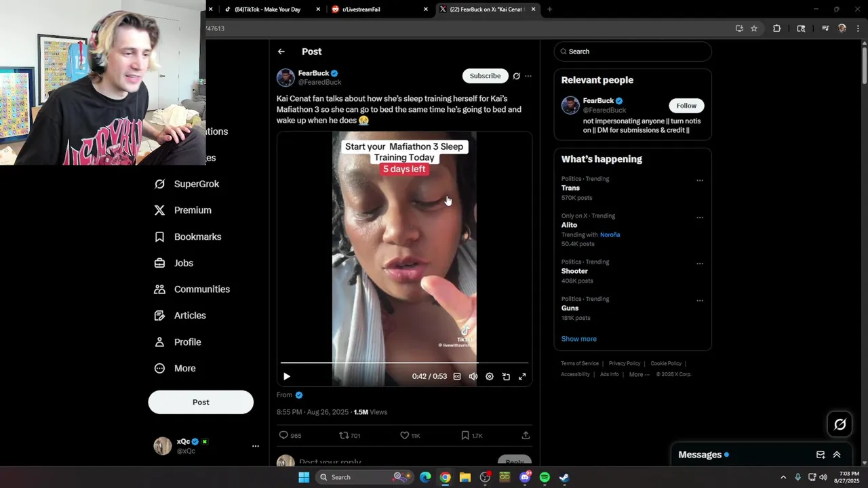Click the Shooter trending topic
Screen dimensions: 868x488
[574, 271]
